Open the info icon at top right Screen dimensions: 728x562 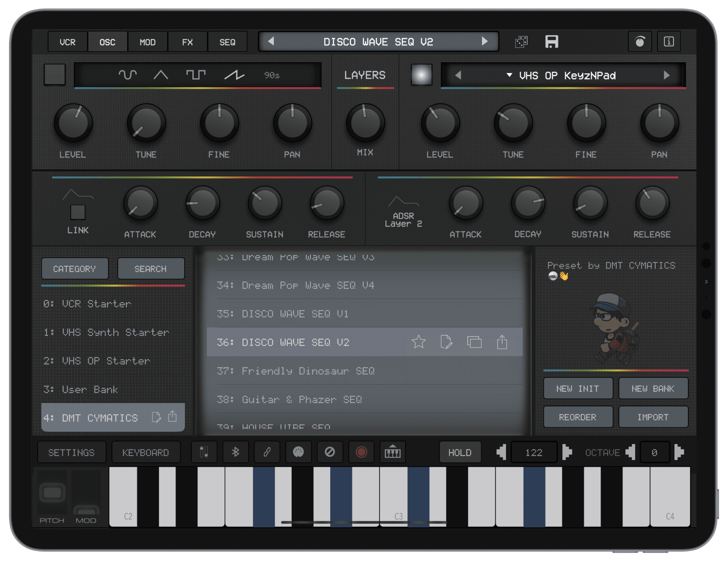tap(668, 42)
